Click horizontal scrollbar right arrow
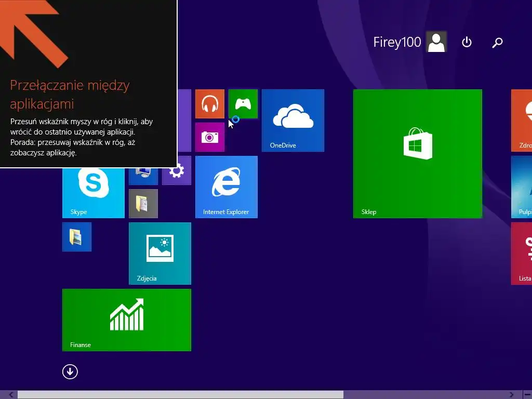The image size is (532, 399). 512,395
